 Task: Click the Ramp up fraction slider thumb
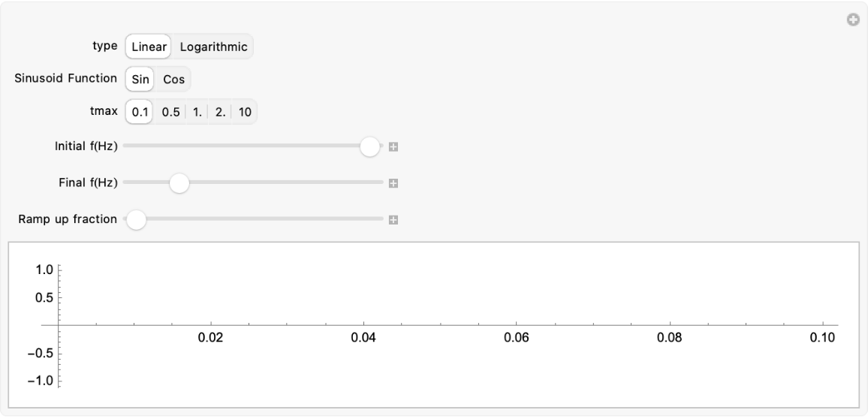click(x=136, y=219)
